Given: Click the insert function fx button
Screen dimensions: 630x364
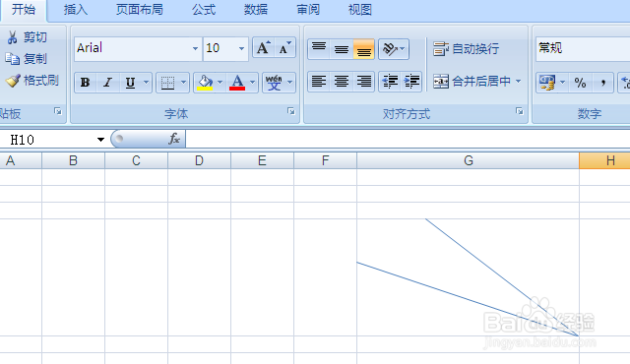Looking at the screenshot, I should 174,139.
